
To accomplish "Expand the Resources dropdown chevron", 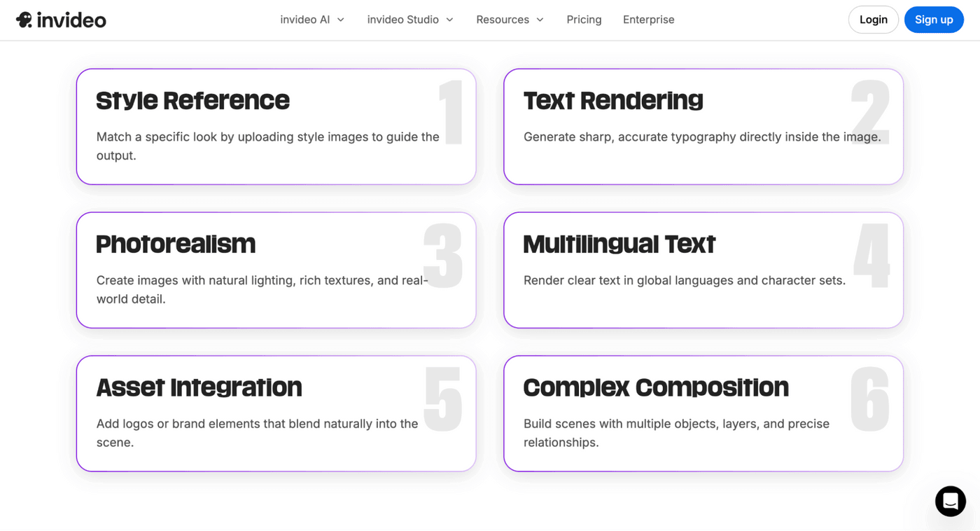I will [x=540, y=20].
